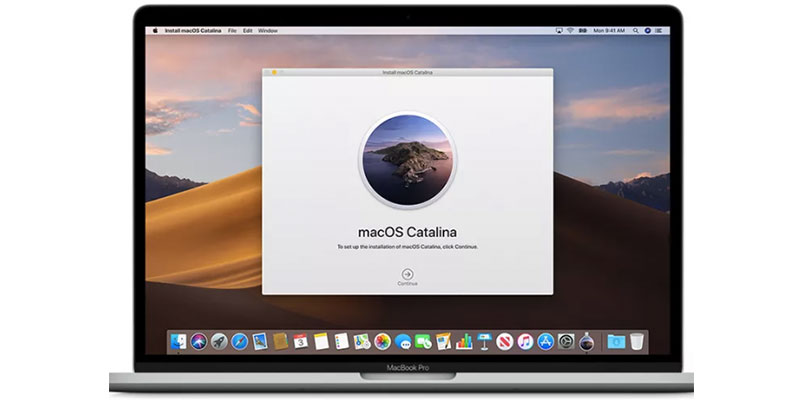Open the Downloads folder in Dock

point(616,341)
